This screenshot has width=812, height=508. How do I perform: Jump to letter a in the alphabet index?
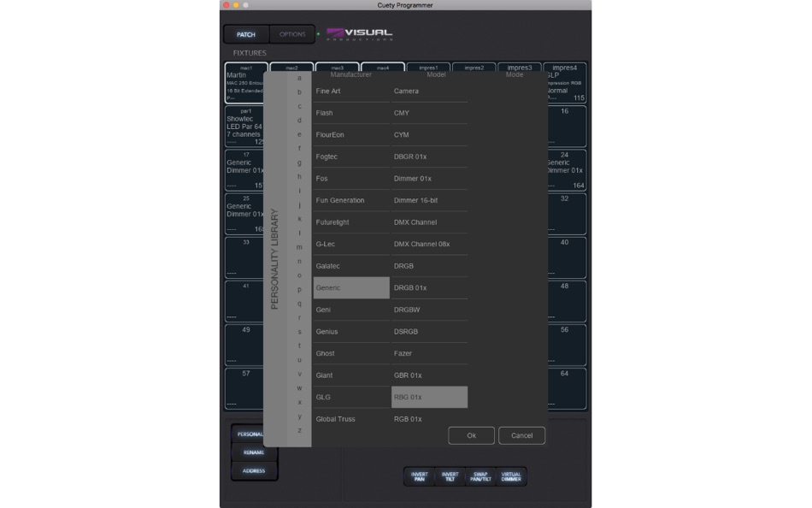pos(299,78)
